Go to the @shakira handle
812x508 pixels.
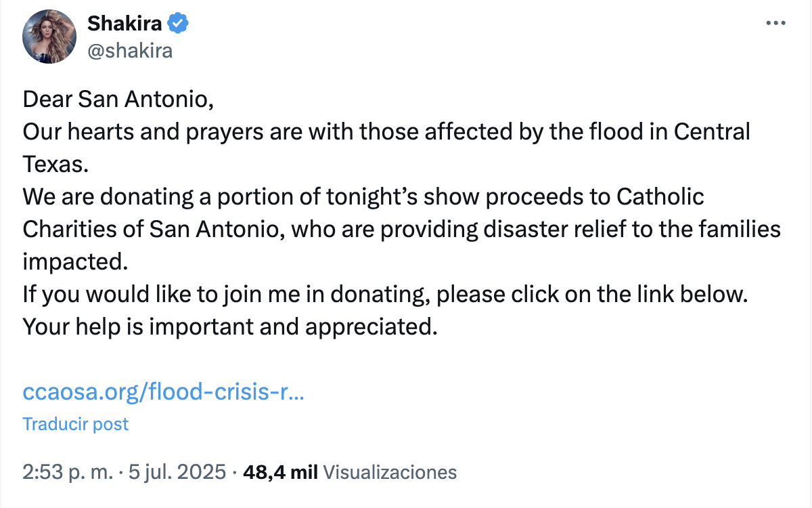pos(130,51)
